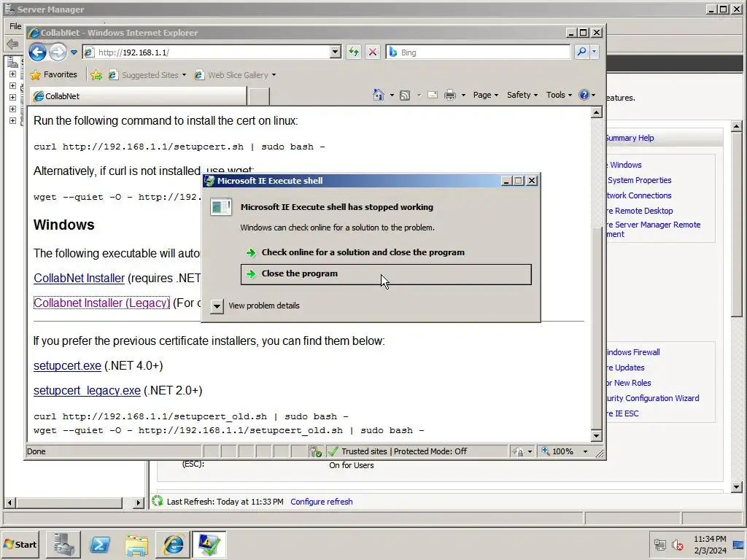
Task: Open the address bar history dropdown
Action: pos(336,52)
